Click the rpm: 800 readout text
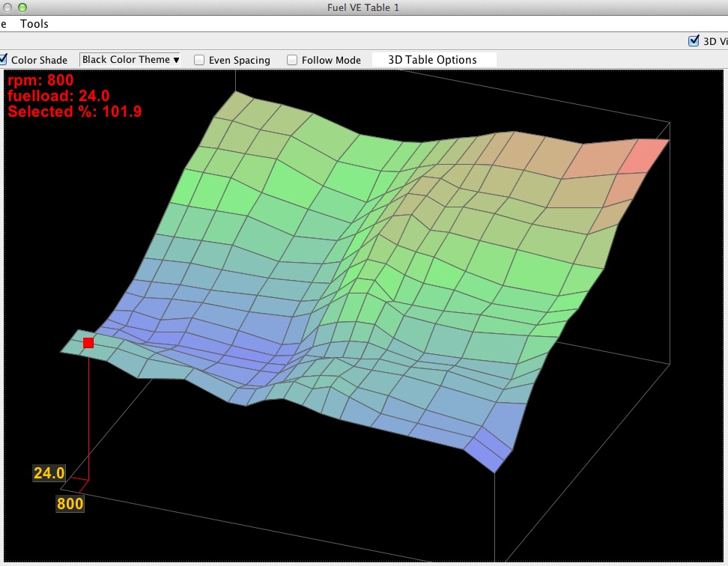This screenshot has width=728, height=566. point(40,80)
